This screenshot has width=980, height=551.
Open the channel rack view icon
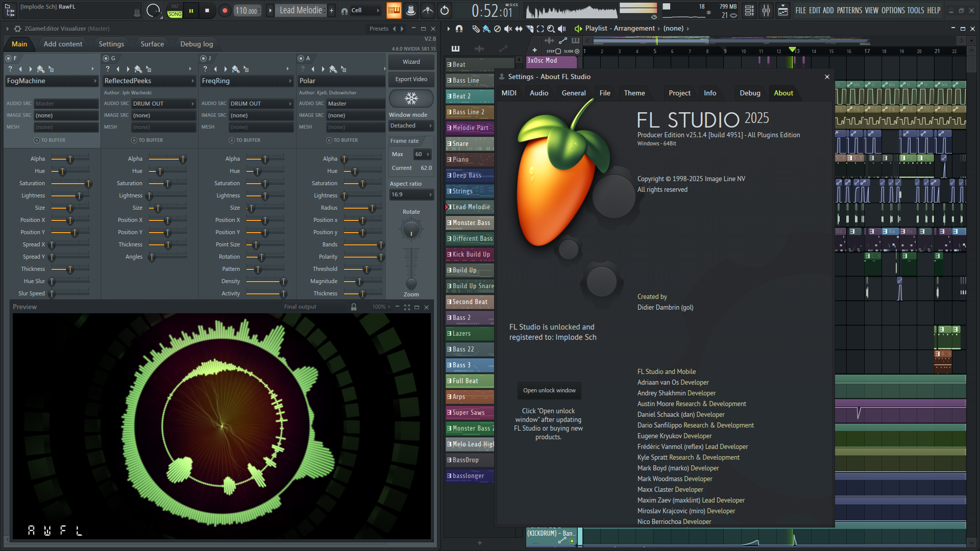click(x=749, y=10)
